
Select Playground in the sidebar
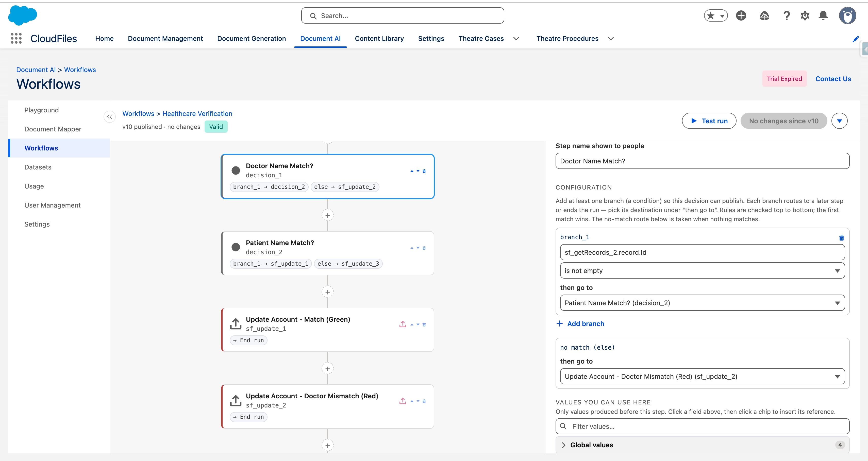click(59, 110)
